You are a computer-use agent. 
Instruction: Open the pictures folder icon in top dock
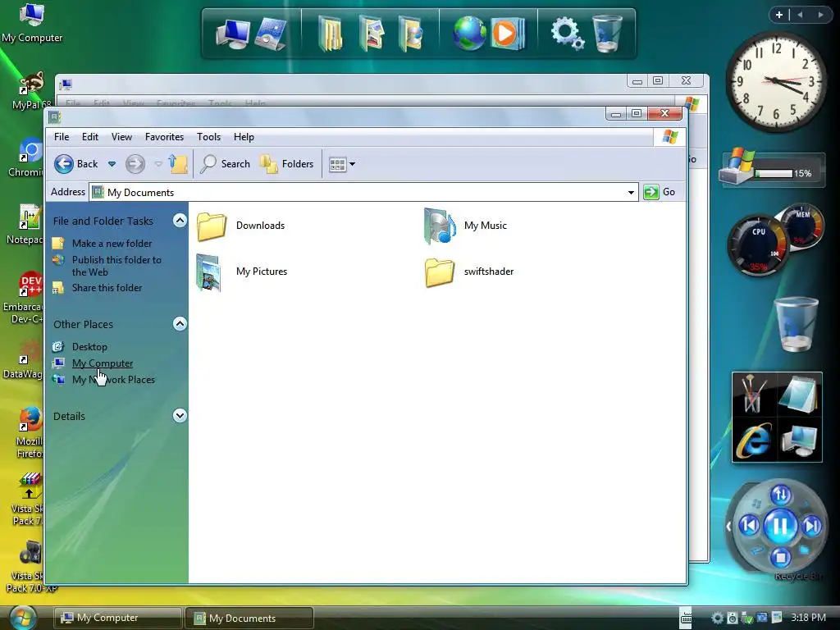[372, 33]
